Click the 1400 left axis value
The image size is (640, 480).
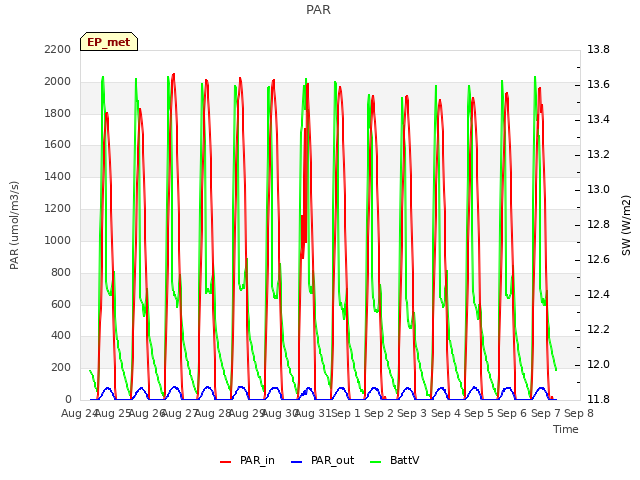click(x=58, y=176)
